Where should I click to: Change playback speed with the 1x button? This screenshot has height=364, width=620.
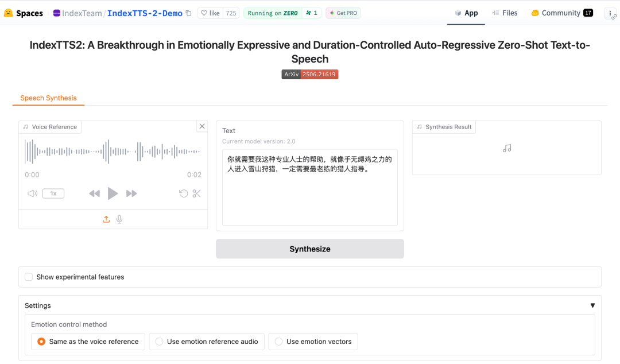click(x=53, y=193)
